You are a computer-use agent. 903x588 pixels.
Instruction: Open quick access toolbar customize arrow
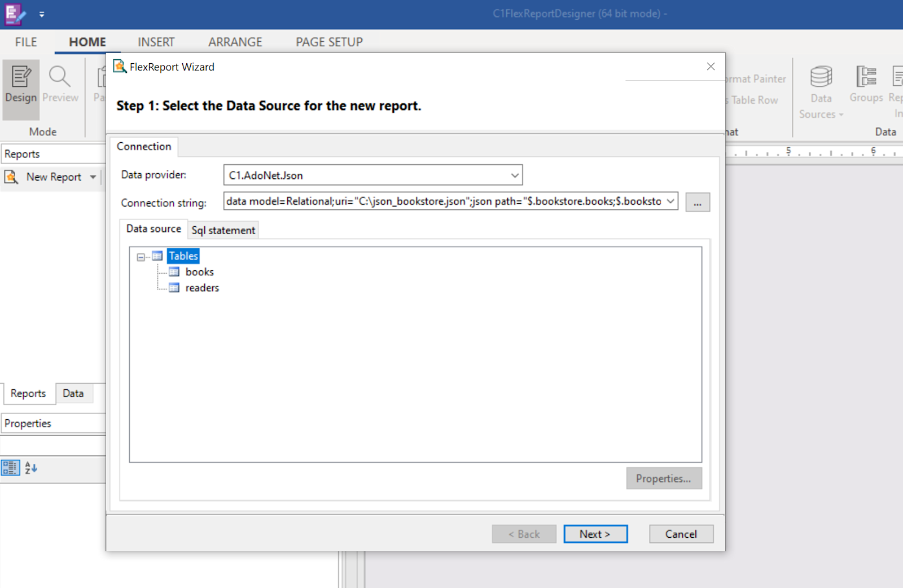coord(42,15)
